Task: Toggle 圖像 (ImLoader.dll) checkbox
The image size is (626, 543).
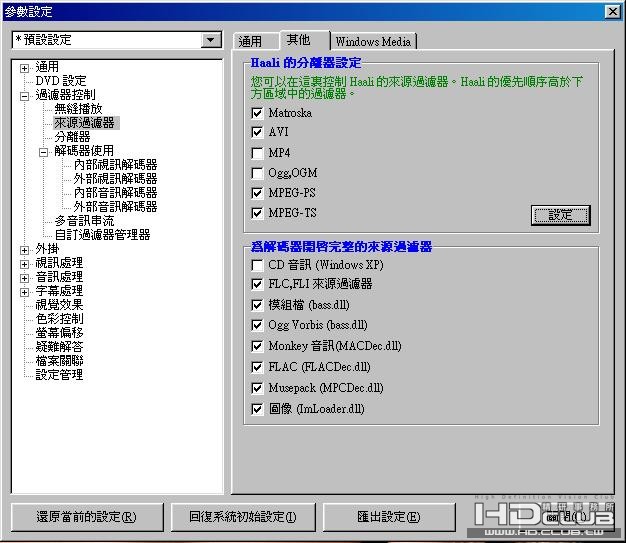Action: click(x=257, y=409)
